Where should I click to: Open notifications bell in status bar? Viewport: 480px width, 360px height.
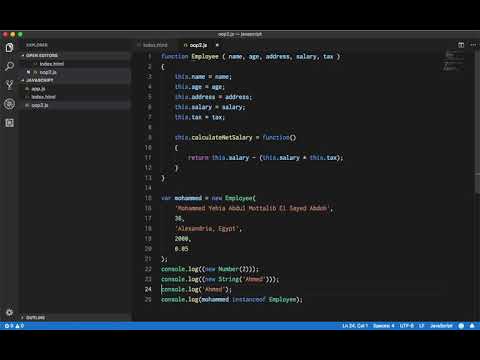pos(472,326)
